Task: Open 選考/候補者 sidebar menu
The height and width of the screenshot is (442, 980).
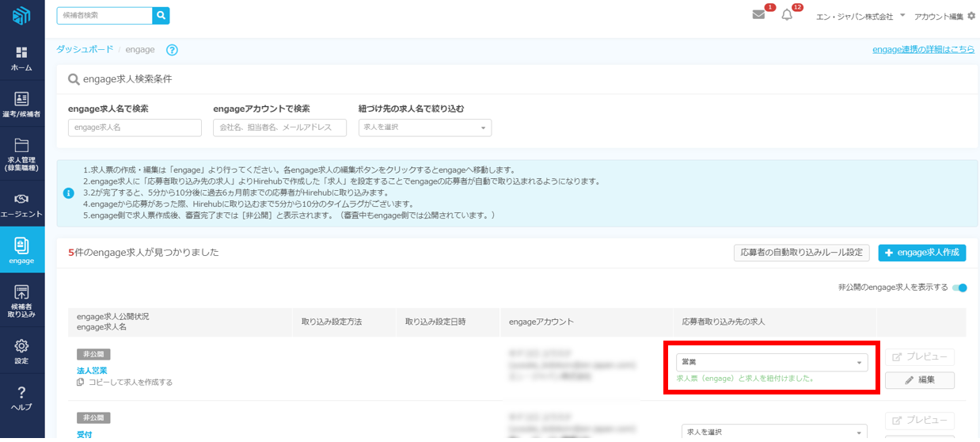Action: 21,105
